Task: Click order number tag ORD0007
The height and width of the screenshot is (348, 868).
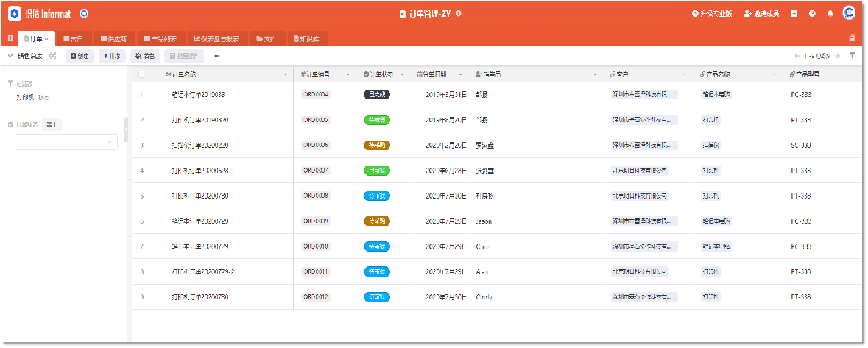Action: point(316,171)
